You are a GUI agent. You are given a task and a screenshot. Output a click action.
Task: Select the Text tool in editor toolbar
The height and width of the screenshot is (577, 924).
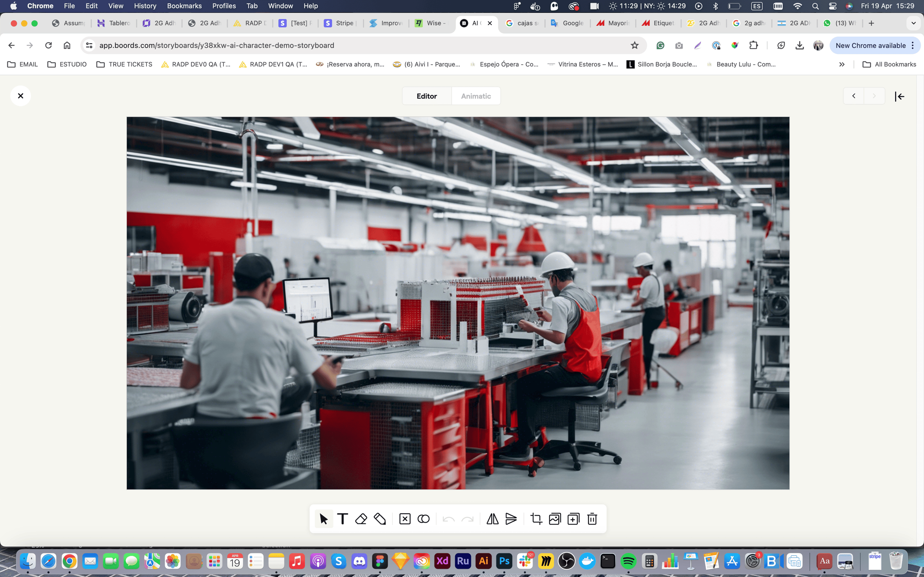tap(343, 519)
